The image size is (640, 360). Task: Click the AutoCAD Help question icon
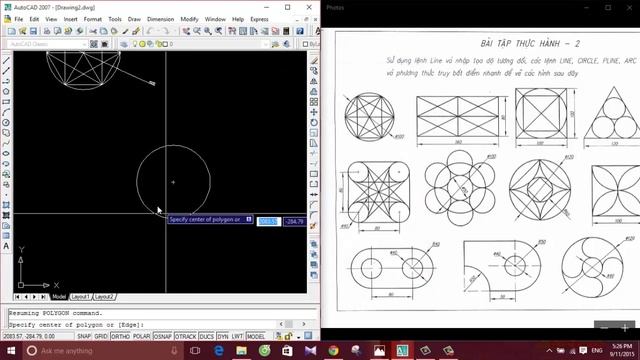pos(300,31)
